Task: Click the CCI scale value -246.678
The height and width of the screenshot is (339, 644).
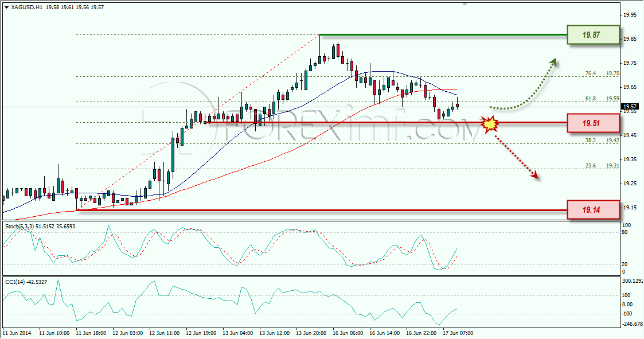Action: click(x=633, y=324)
